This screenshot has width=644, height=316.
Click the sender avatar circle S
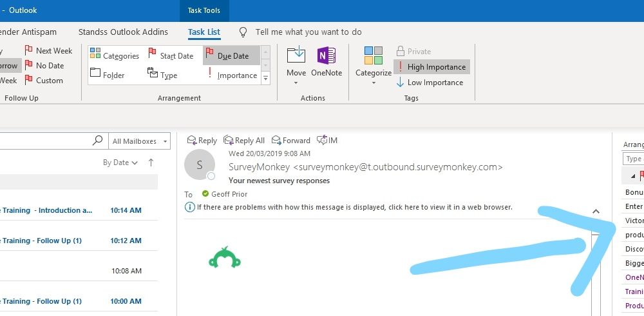click(x=199, y=165)
